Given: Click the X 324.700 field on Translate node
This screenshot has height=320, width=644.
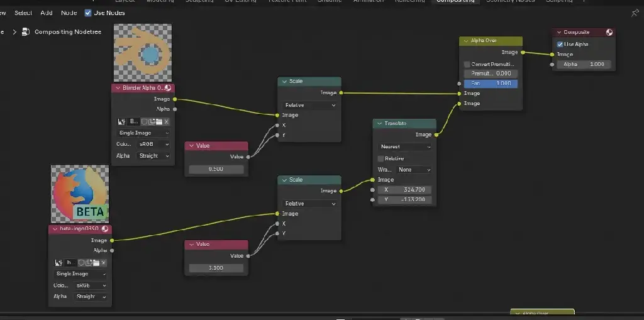Looking at the screenshot, I should pyautogui.click(x=404, y=190).
